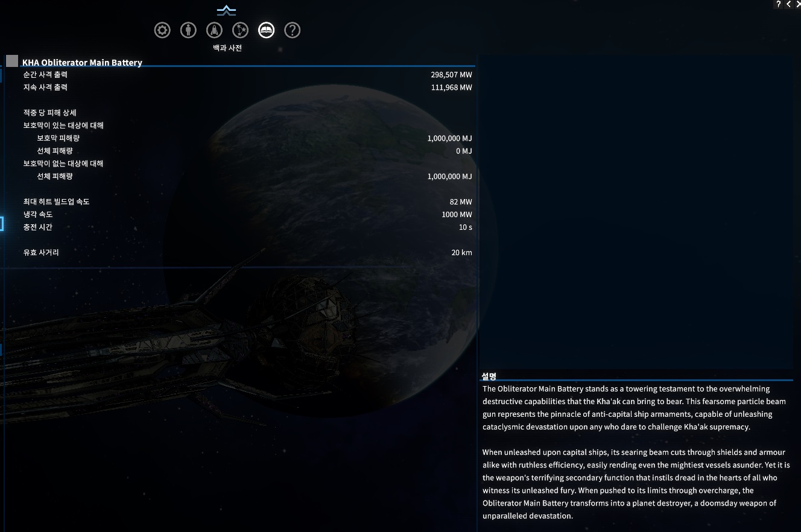Image resolution: width=801 pixels, height=532 pixels.
Task: Open the ship rocket menu icon
Action: click(214, 30)
